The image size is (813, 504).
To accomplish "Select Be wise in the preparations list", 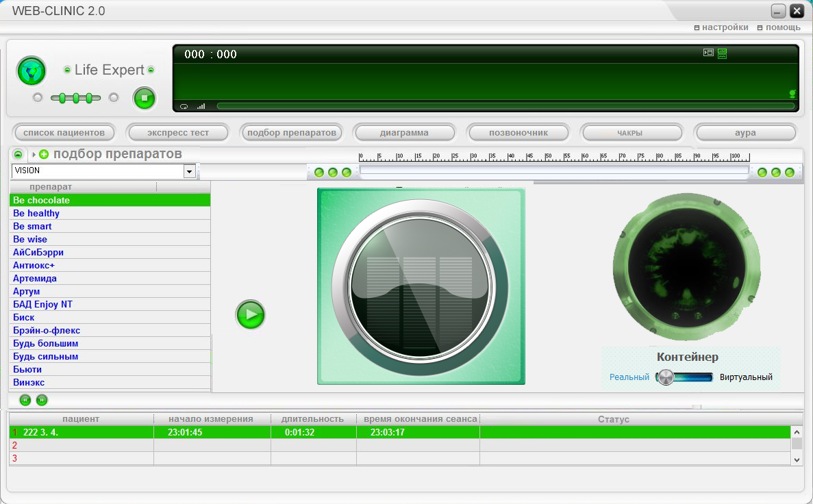I will [x=110, y=239].
